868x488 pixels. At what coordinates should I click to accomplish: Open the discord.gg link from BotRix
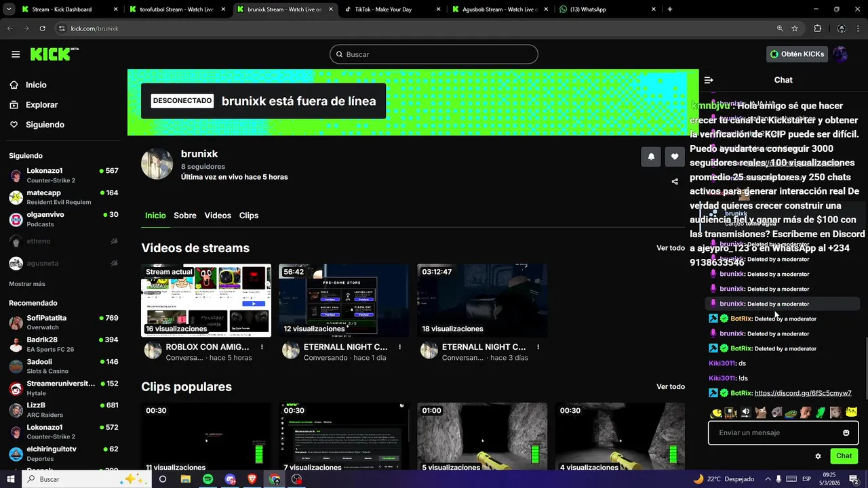pos(803,393)
